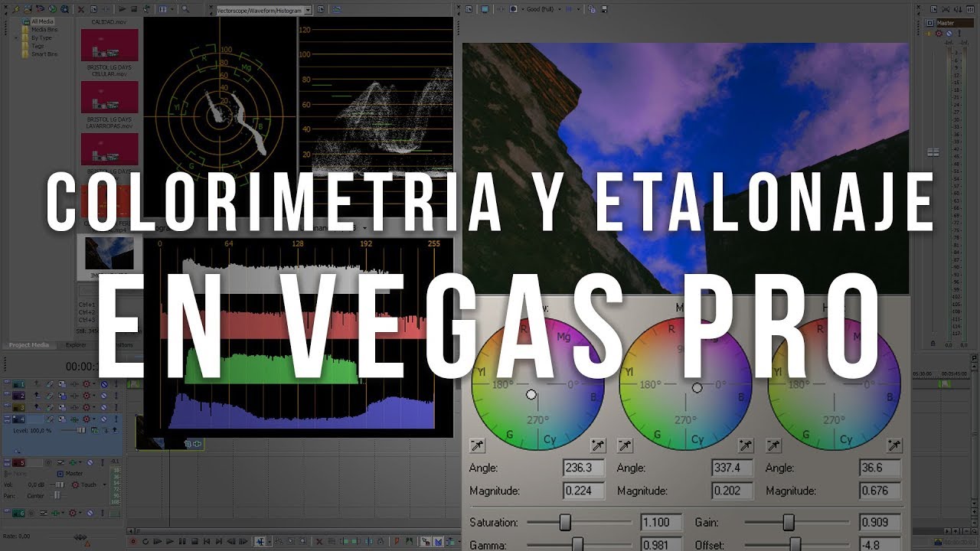
Task: Toggle update scopes while playing icon
Action: click(337, 9)
